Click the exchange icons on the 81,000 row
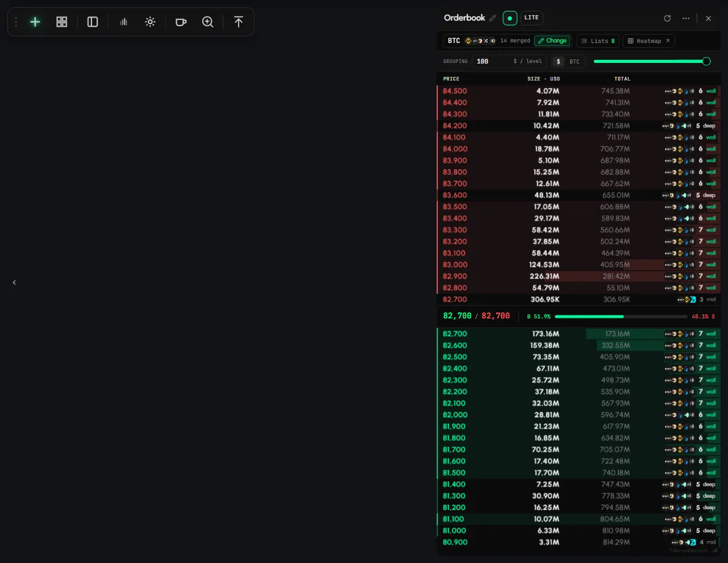 click(x=678, y=531)
